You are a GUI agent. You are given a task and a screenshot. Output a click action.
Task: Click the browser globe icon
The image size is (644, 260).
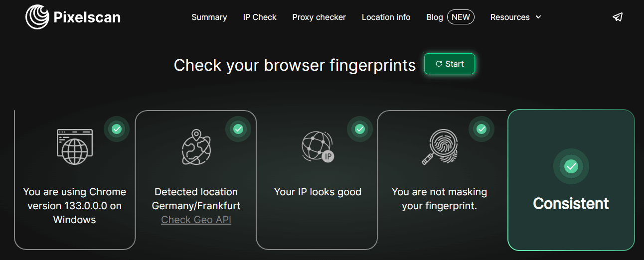pos(75,147)
